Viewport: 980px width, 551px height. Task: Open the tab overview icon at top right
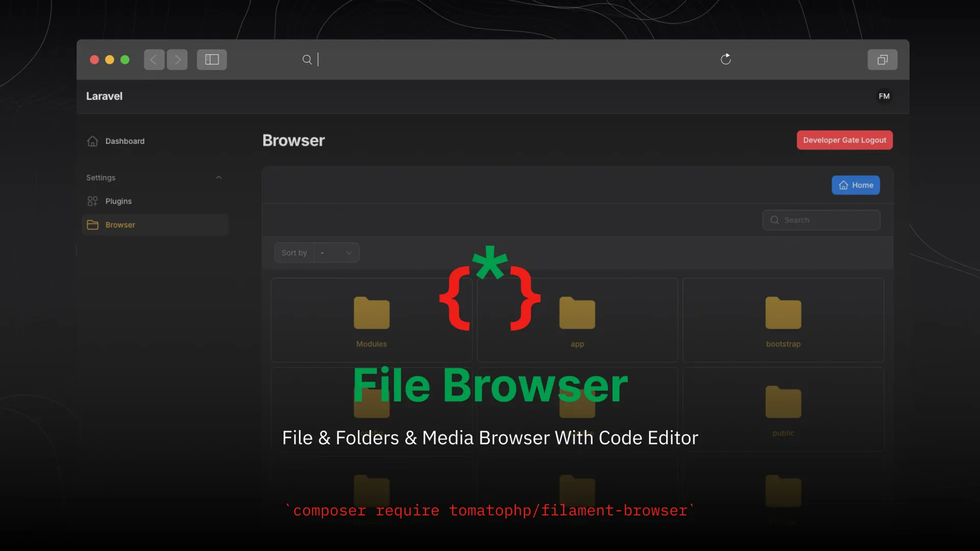pos(882,59)
